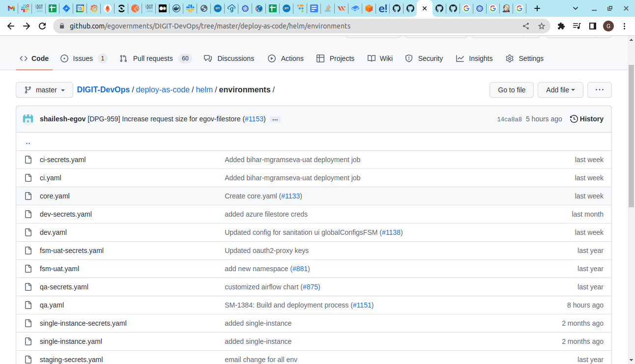635x364 pixels.
Task: Click shailesh-egov avatar image
Action: click(x=28, y=119)
